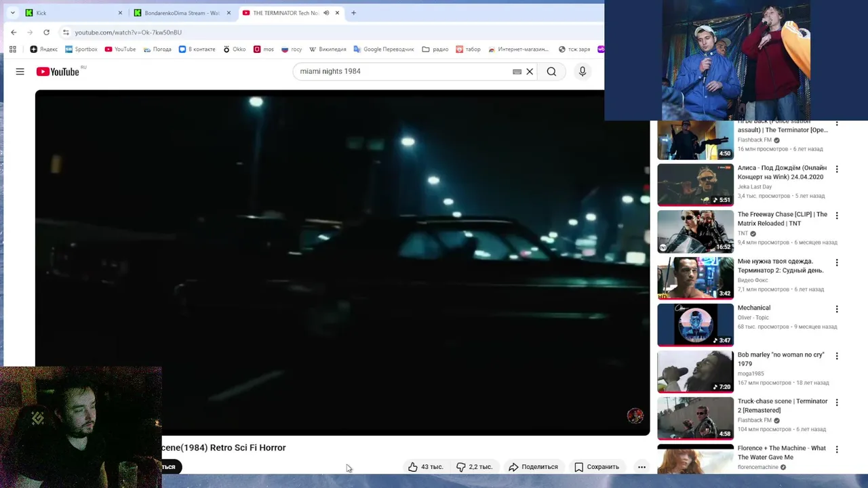The image size is (868, 488).
Task: Reload the current page
Action: (x=46, y=32)
